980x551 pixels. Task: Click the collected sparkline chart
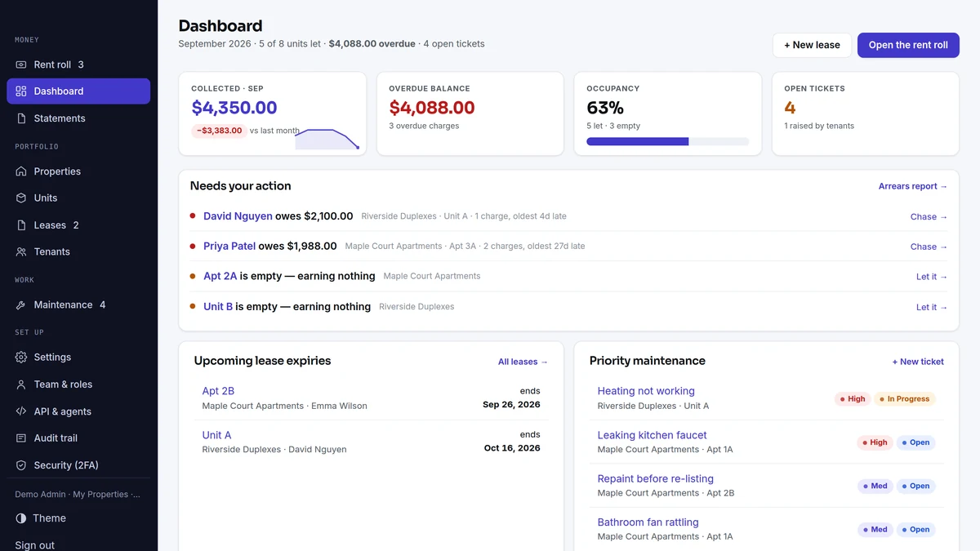click(327, 139)
